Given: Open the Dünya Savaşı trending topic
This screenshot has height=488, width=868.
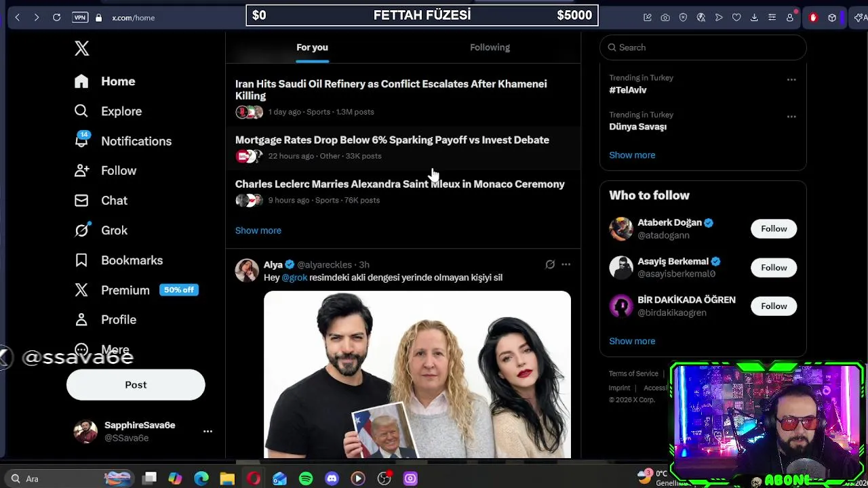Looking at the screenshot, I should point(637,127).
